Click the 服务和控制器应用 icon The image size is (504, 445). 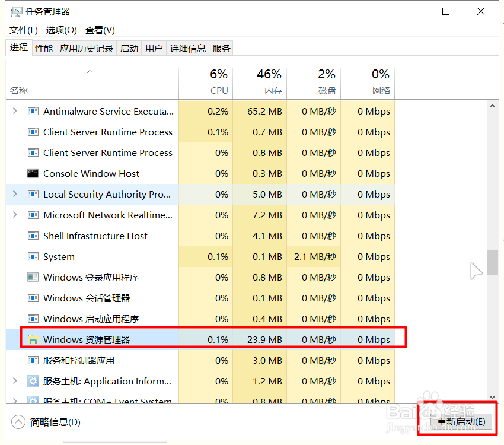pyautogui.click(x=33, y=360)
